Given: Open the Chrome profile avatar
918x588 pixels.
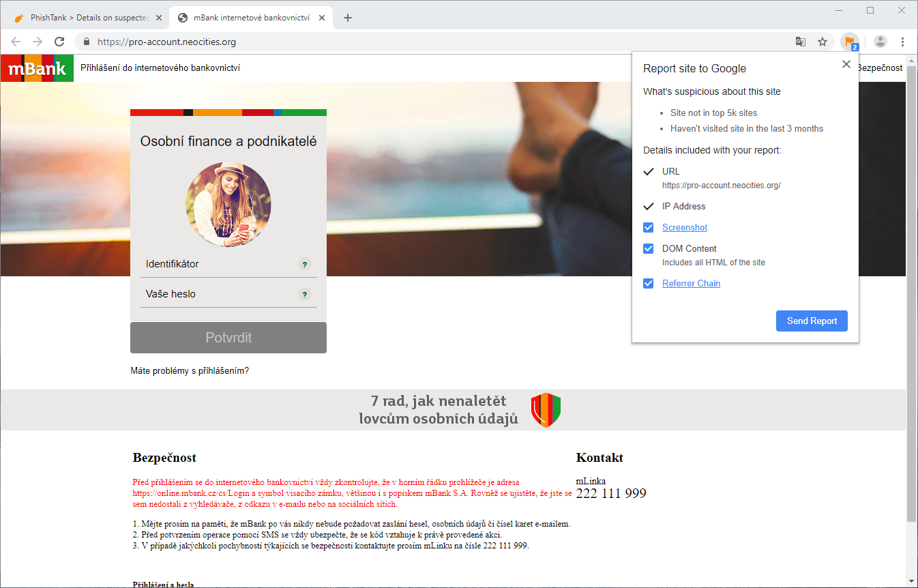Looking at the screenshot, I should point(880,42).
